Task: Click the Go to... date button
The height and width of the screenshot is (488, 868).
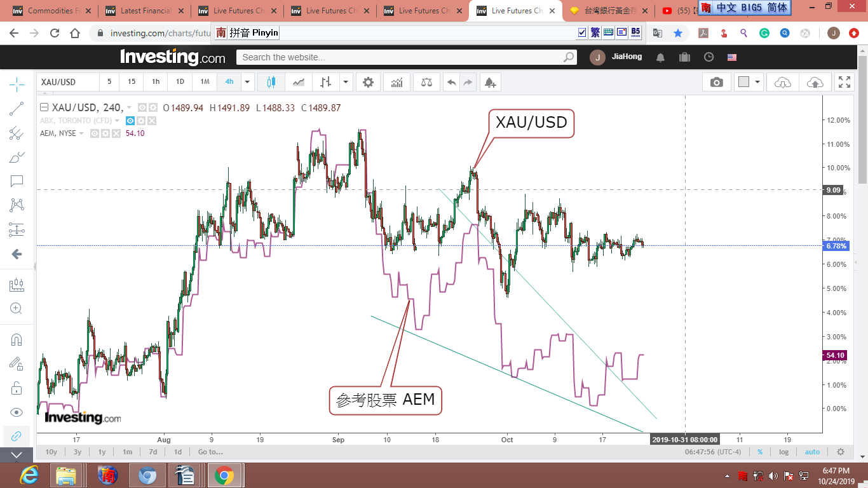Action: [x=210, y=452]
